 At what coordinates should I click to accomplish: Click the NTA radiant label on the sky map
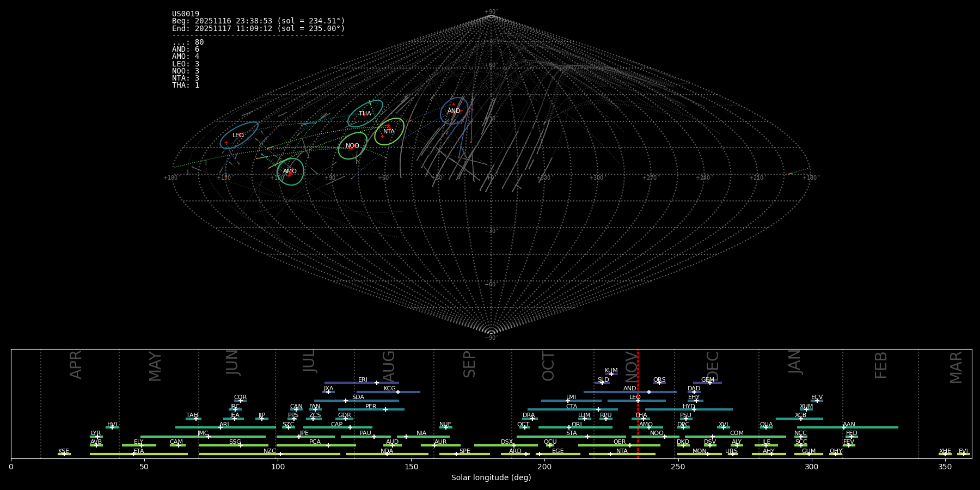[389, 132]
